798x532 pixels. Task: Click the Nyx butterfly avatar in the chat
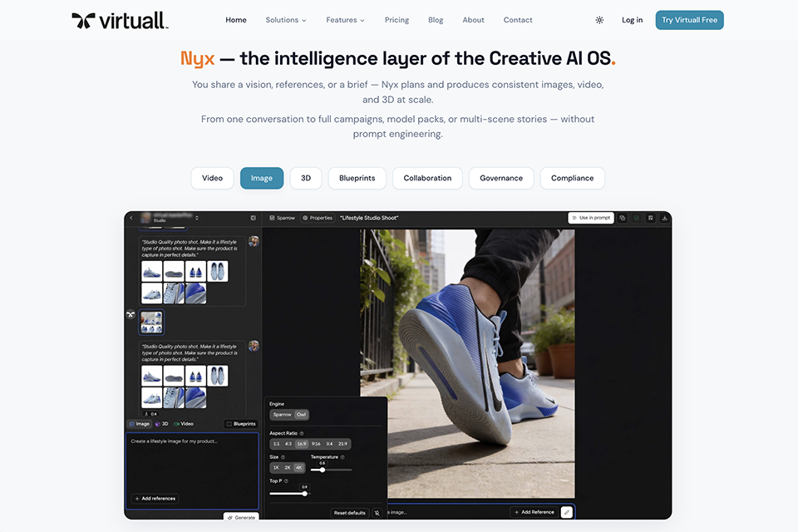pyautogui.click(x=131, y=314)
